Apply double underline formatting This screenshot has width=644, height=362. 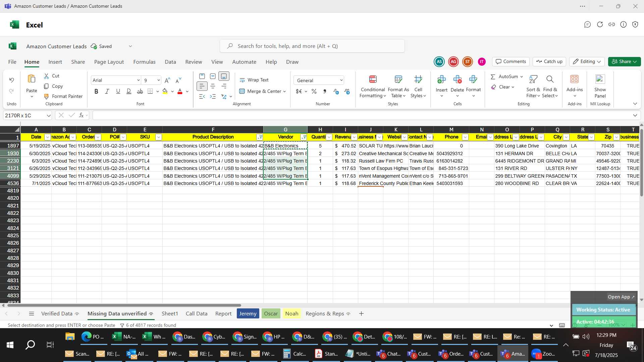[129, 91]
